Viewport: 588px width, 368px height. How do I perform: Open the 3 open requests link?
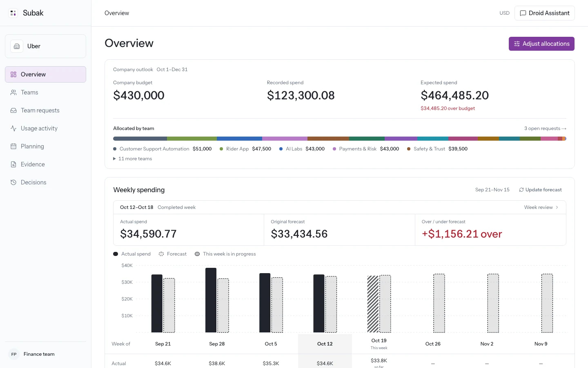click(x=545, y=128)
